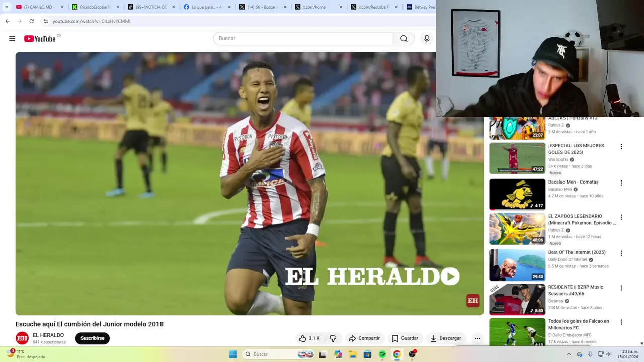Open the Chrome tab search dropdown
644x362 pixels.
pos(7,7)
